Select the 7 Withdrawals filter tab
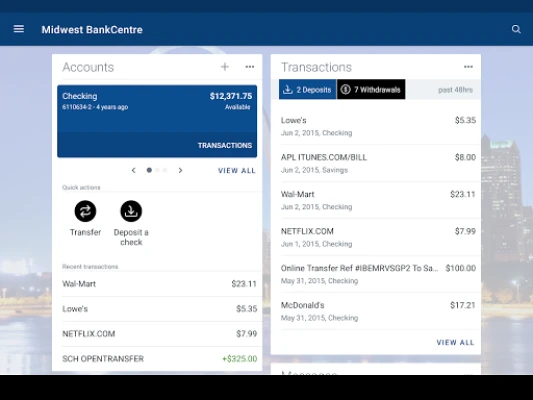The image size is (533, 400). 371,90
